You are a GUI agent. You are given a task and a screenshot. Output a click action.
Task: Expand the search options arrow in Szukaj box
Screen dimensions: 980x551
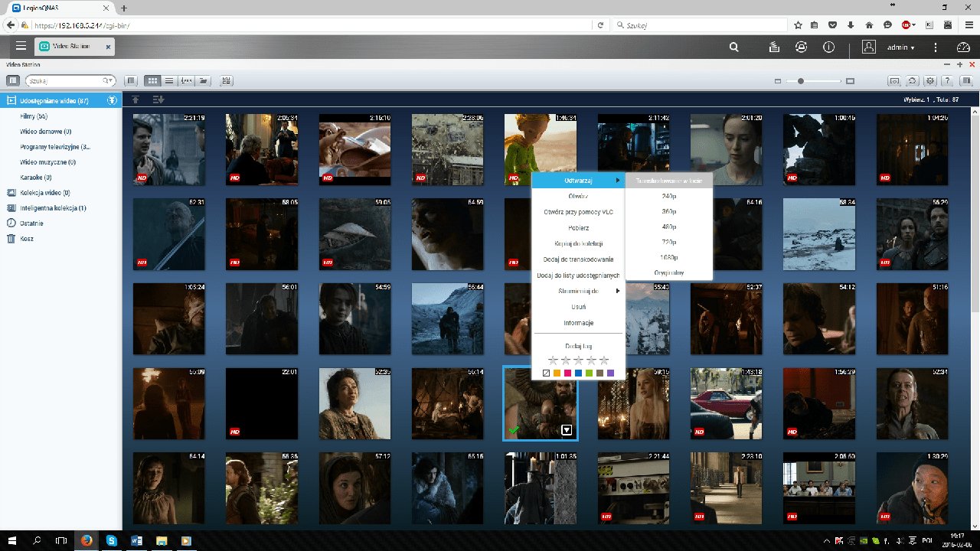109,80
